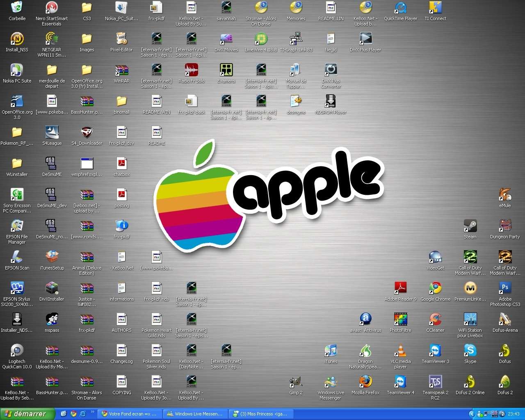Screen dimensions: 525x420
Task: Open the Miss Princess chat taskbar button
Action: (260, 414)
